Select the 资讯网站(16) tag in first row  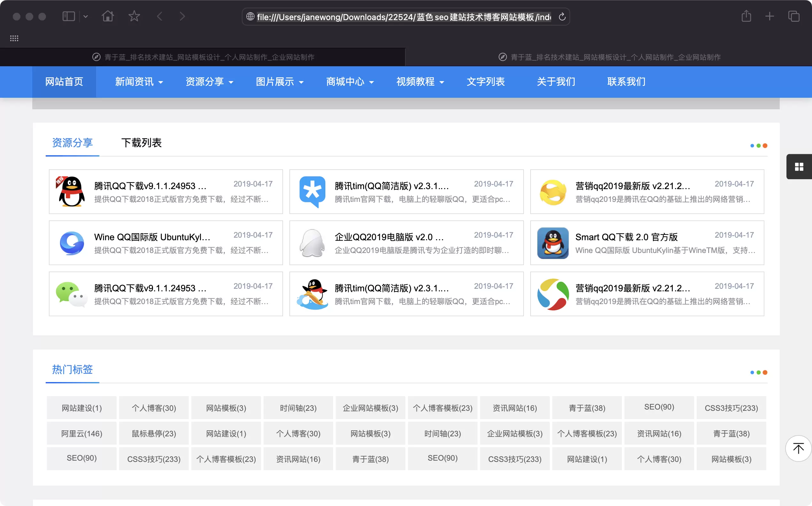click(x=515, y=408)
